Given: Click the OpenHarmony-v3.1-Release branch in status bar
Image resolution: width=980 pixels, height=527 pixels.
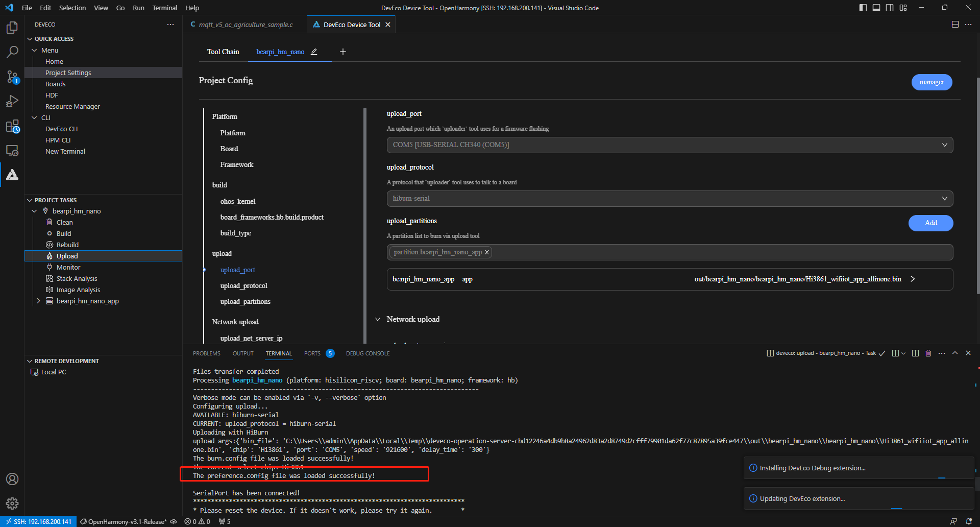Looking at the screenshot, I should coord(123,521).
